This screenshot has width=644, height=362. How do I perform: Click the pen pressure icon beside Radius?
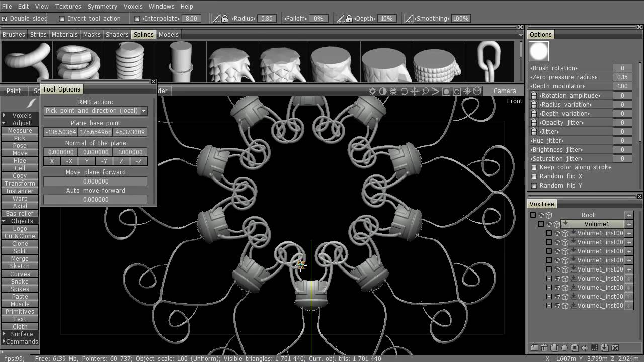[x=216, y=18]
